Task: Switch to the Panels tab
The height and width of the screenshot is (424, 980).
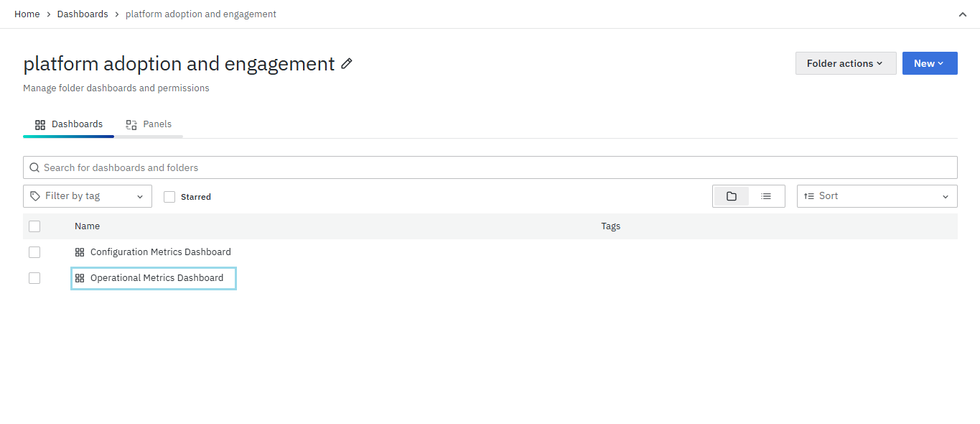Action: pos(149,124)
